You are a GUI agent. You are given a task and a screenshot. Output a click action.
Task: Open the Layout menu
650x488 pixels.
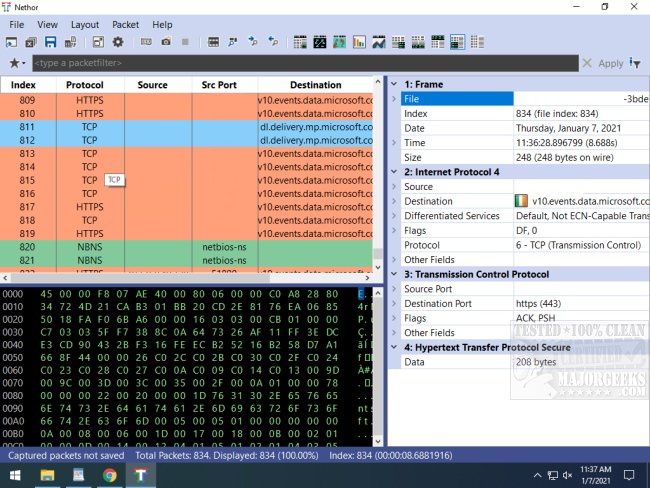[x=85, y=24]
